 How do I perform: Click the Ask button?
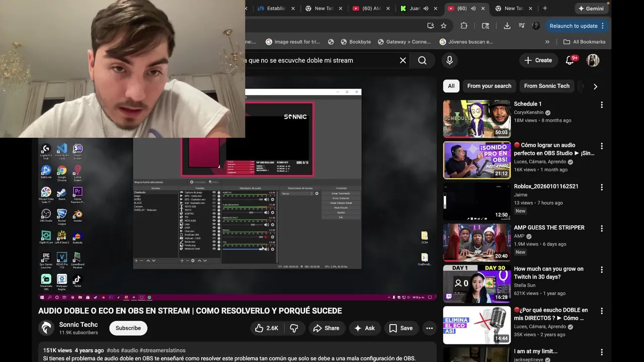click(365, 328)
